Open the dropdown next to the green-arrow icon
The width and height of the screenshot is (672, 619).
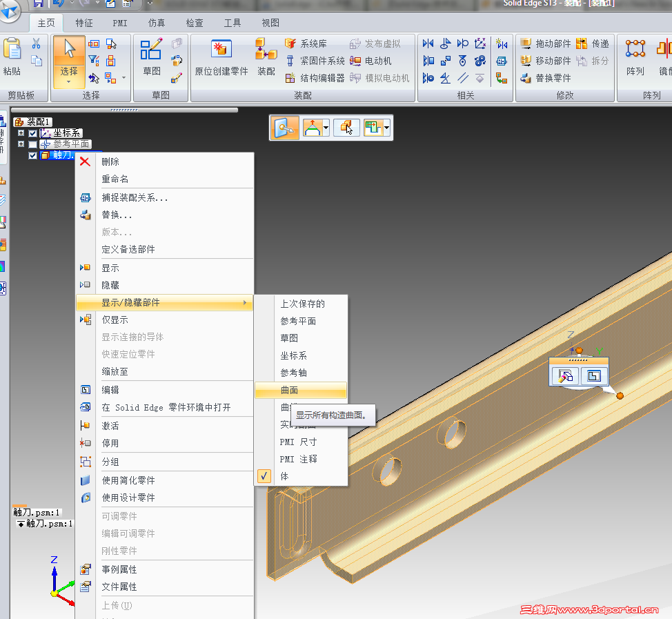point(326,128)
